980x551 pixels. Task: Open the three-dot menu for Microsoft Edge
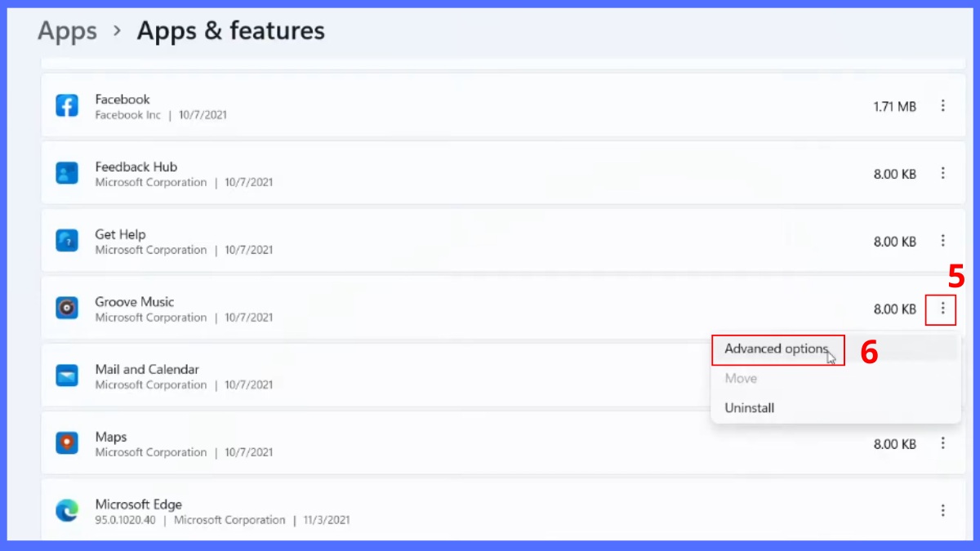pos(943,511)
